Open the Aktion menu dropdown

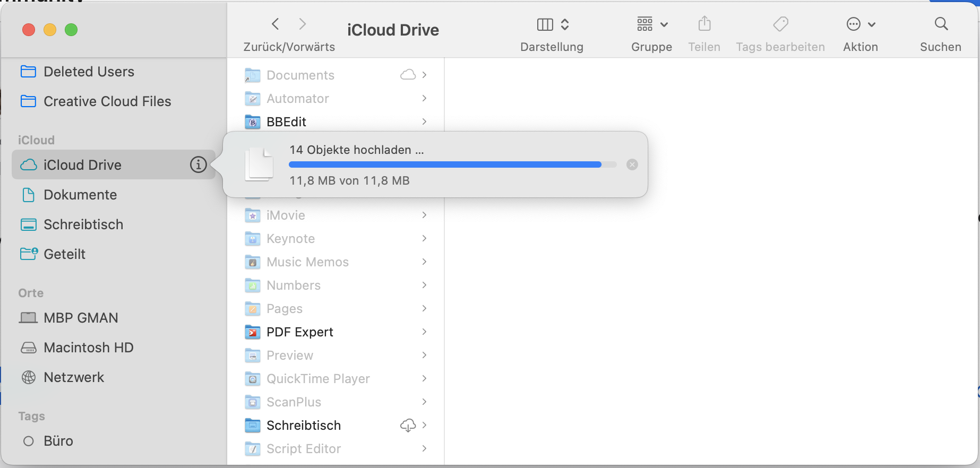pyautogui.click(x=860, y=24)
